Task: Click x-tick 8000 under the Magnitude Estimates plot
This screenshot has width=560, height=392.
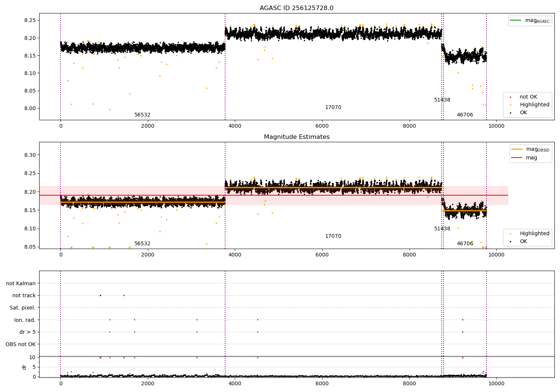Action: 409,255
